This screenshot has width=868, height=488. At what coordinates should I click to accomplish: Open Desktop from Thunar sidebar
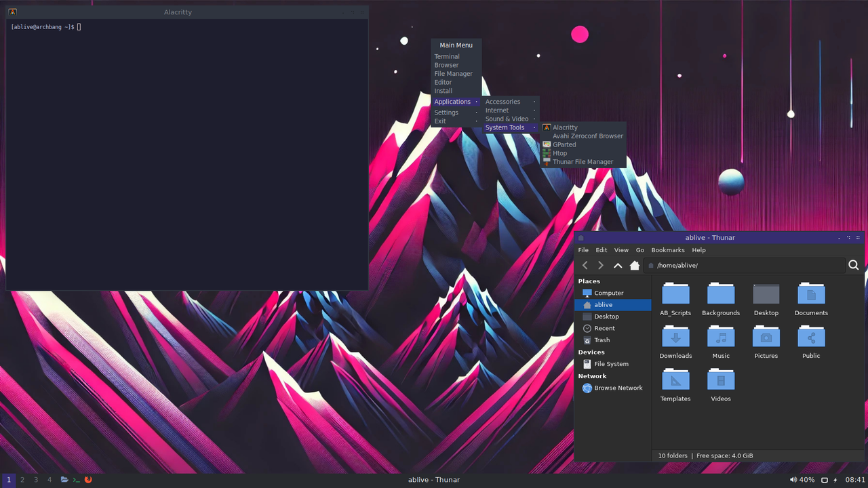pyautogui.click(x=612, y=317)
